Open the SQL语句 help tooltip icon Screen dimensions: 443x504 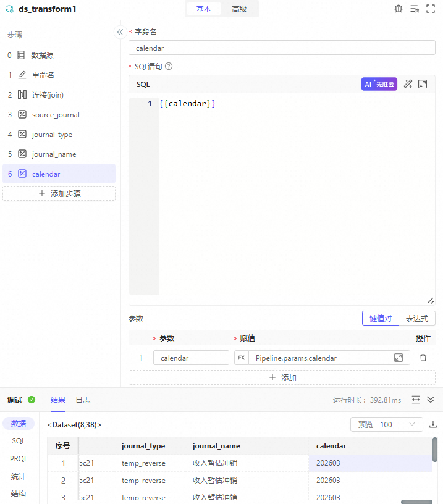(169, 66)
